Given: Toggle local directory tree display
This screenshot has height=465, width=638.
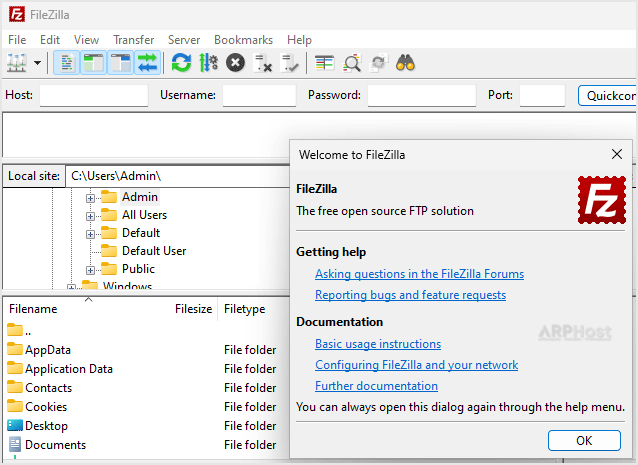Looking at the screenshot, I should tap(94, 63).
